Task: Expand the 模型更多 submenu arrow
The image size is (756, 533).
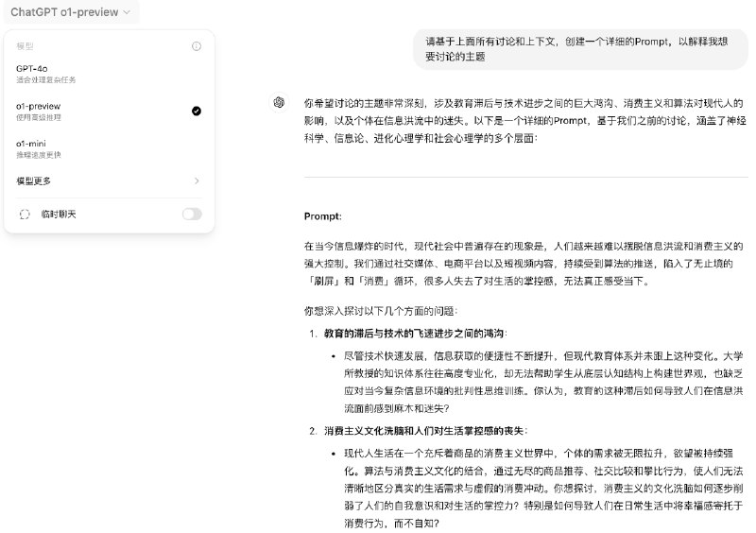Action: click(197, 181)
